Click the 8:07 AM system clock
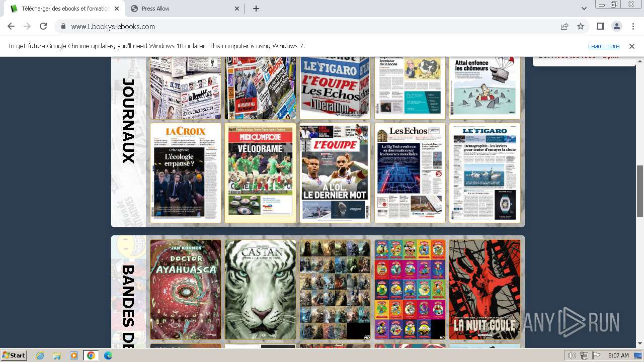644x362 pixels. pos(618,355)
